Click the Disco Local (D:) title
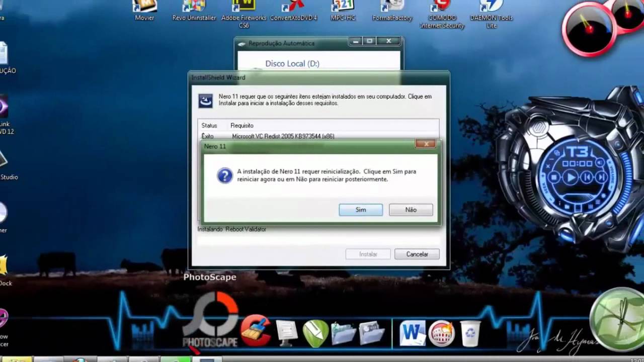Image resolution: width=644 pixels, height=362 pixels. point(292,64)
